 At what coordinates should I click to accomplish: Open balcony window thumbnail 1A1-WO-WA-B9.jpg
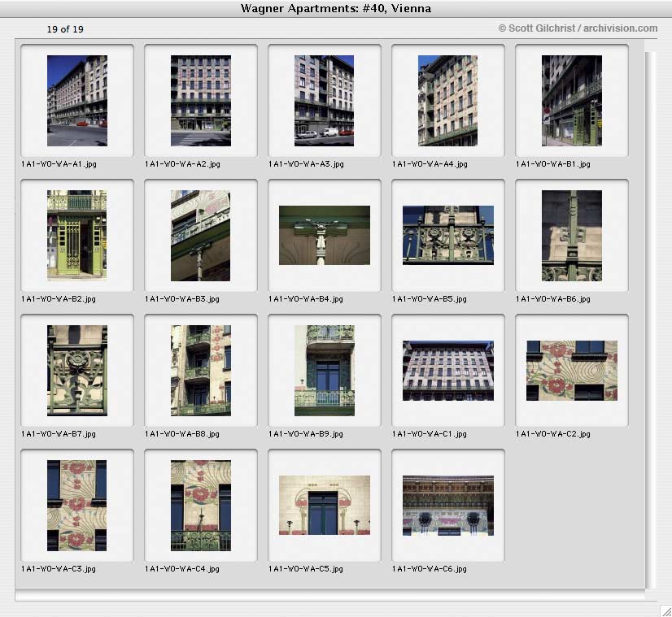tap(324, 371)
